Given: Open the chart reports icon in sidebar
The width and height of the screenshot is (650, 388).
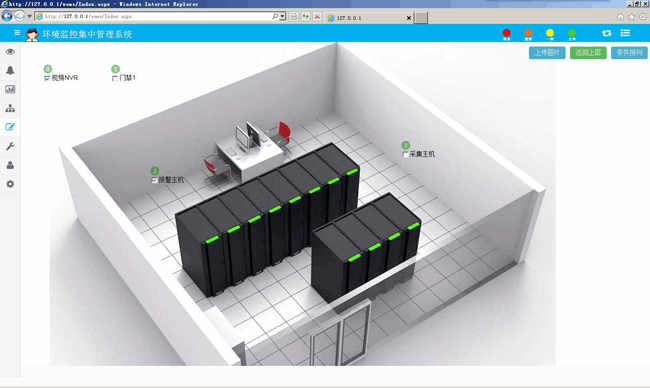Looking at the screenshot, I should click(10, 89).
